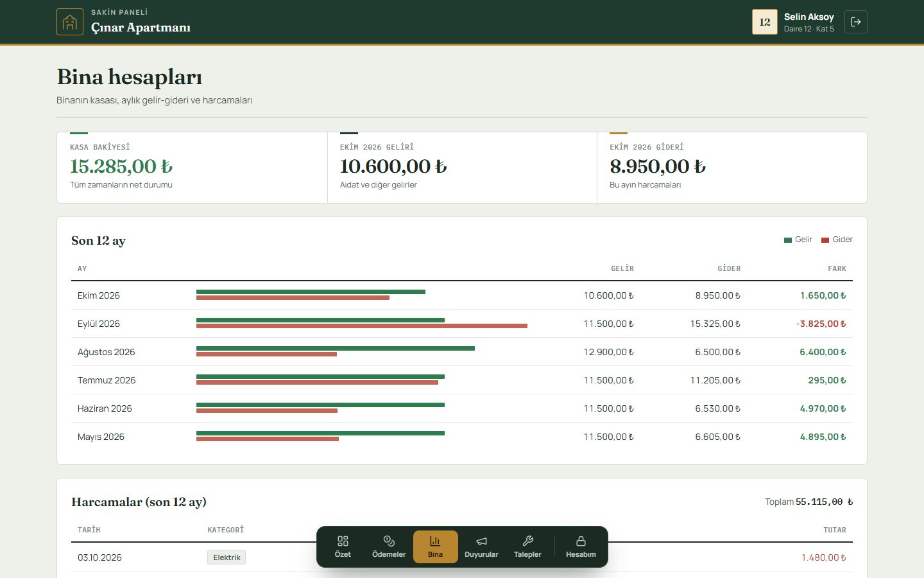This screenshot has height=578, width=924.
Task: Click the 15.325,00 ₺ expense cell
Action: pos(715,324)
